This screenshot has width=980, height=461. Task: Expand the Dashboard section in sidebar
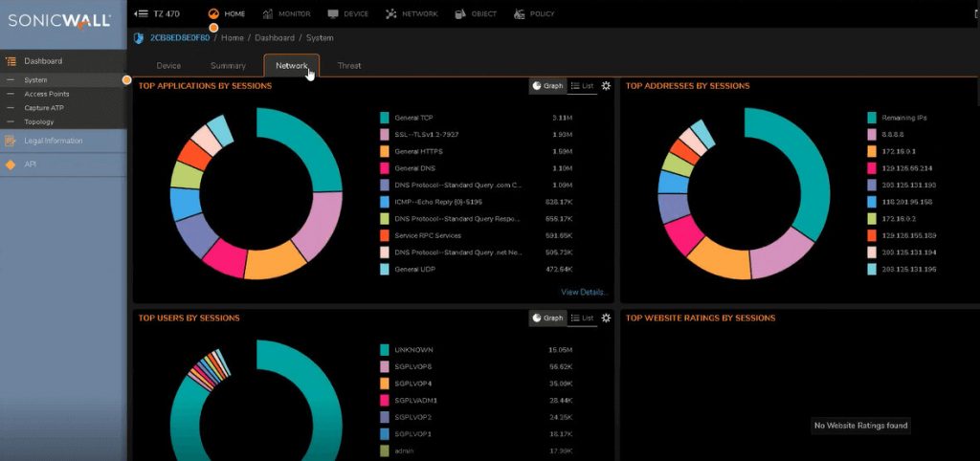pos(63,61)
